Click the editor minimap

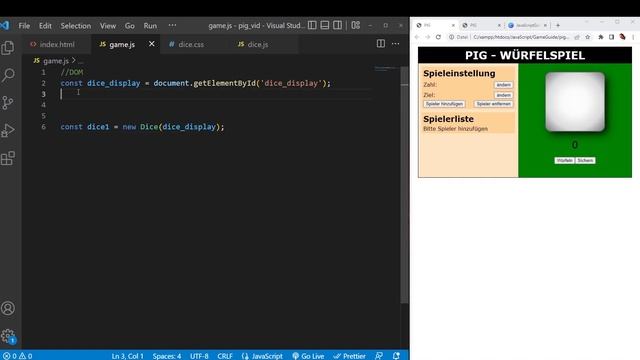(x=386, y=68)
